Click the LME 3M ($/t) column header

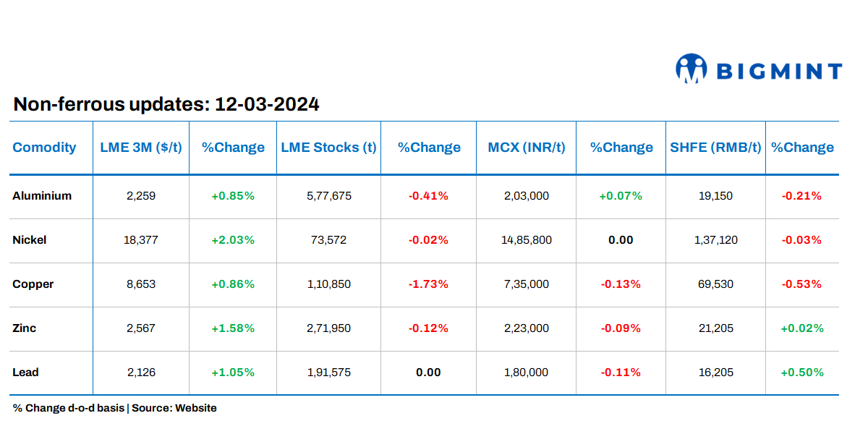141,148
